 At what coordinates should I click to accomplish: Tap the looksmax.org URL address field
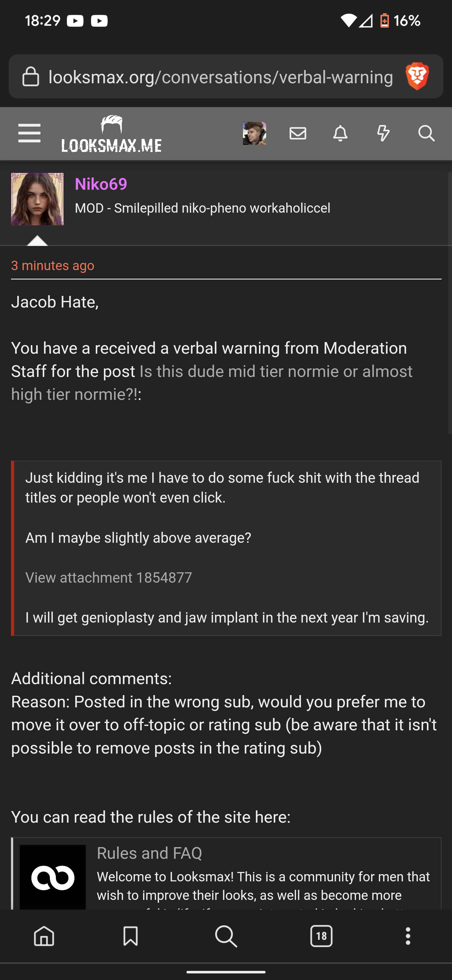point(220,77)
